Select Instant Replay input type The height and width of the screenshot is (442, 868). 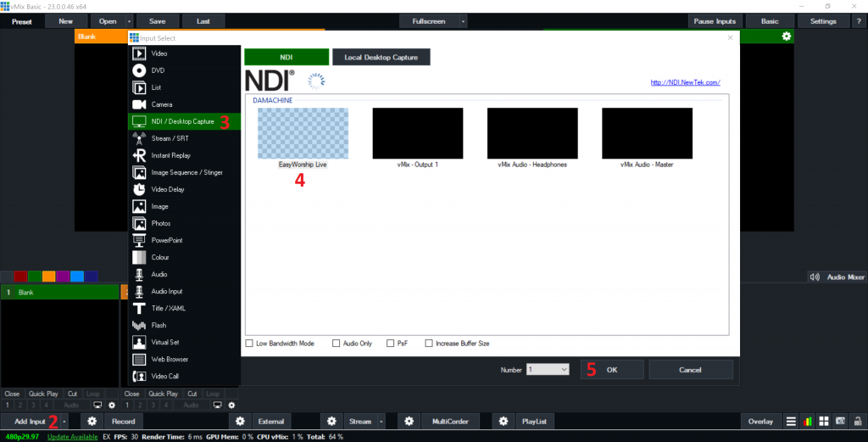pyautogui.click(x=184, y=155)
